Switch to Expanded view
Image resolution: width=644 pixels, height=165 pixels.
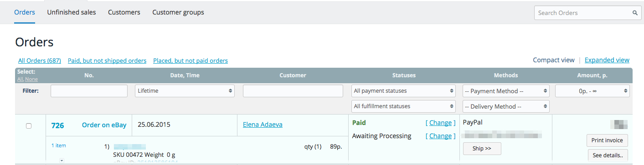click(x=607, y=60)
